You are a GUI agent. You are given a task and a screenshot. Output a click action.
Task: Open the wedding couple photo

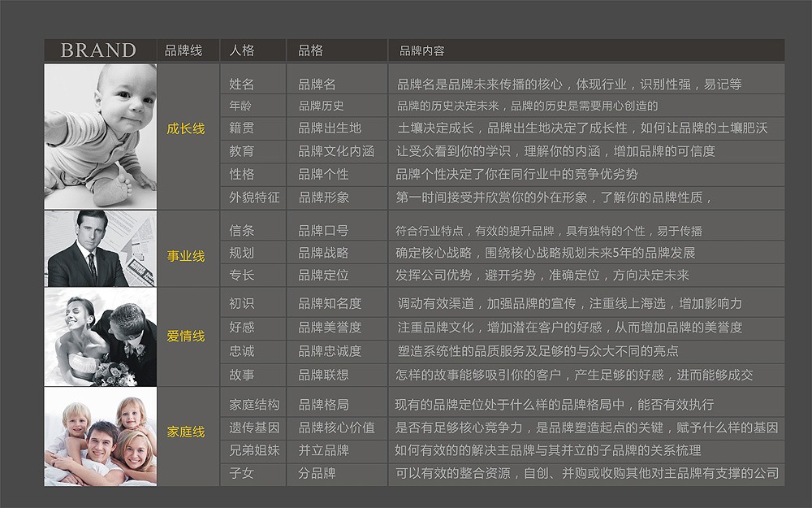[101, 336]
